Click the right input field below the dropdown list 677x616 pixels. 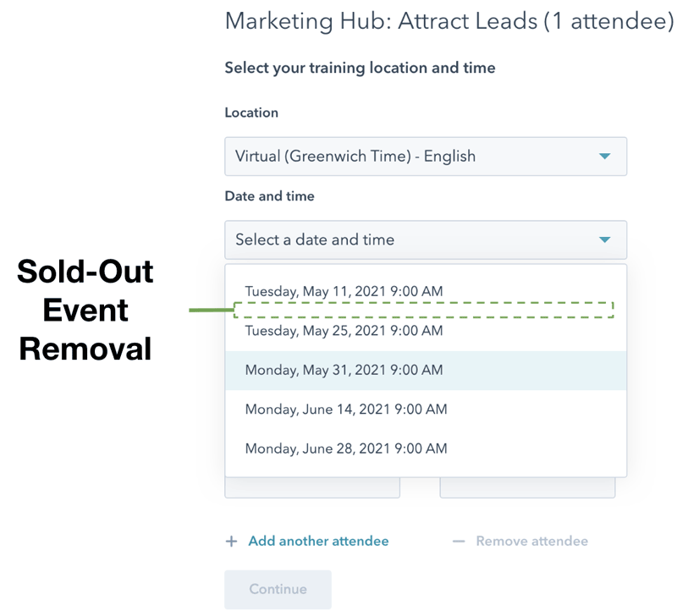pos(526,488)
